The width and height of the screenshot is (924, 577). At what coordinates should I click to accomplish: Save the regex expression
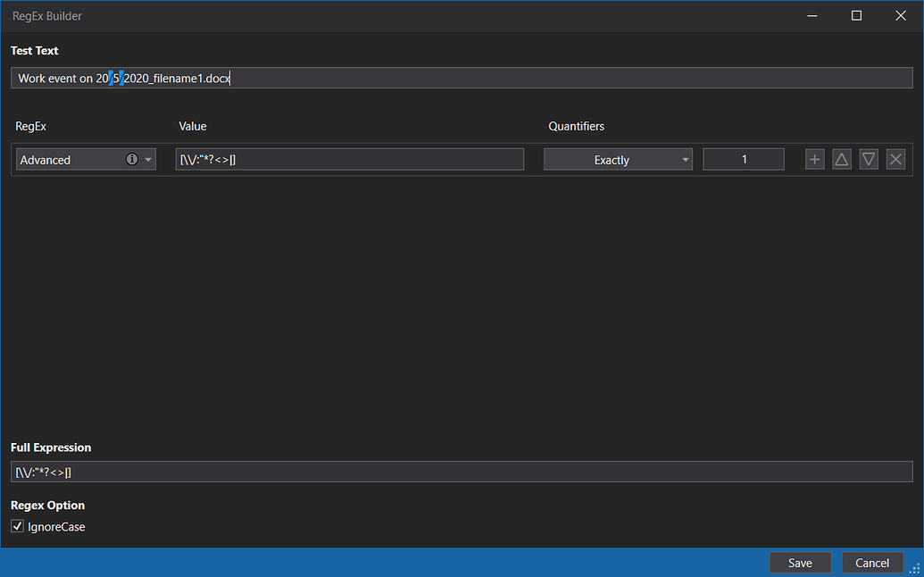[799, 562]
